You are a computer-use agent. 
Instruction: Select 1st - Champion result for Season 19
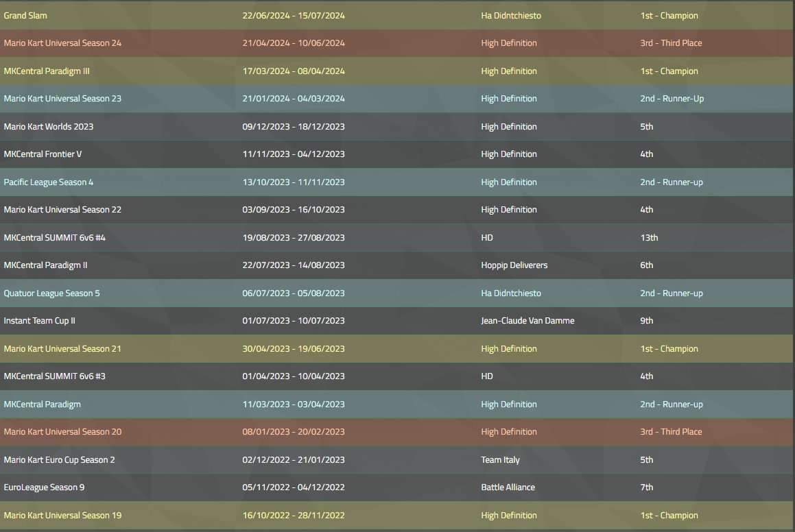coord(669,516)
